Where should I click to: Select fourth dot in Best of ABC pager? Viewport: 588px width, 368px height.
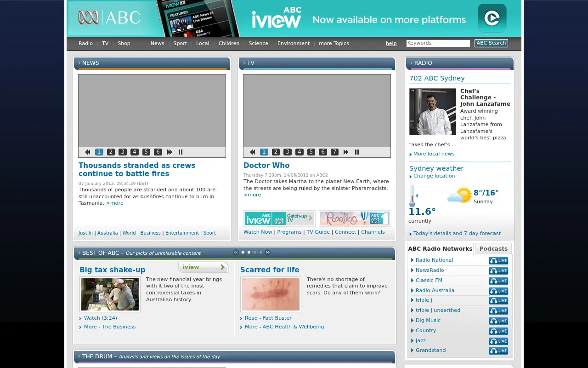[x=261, y=252]
